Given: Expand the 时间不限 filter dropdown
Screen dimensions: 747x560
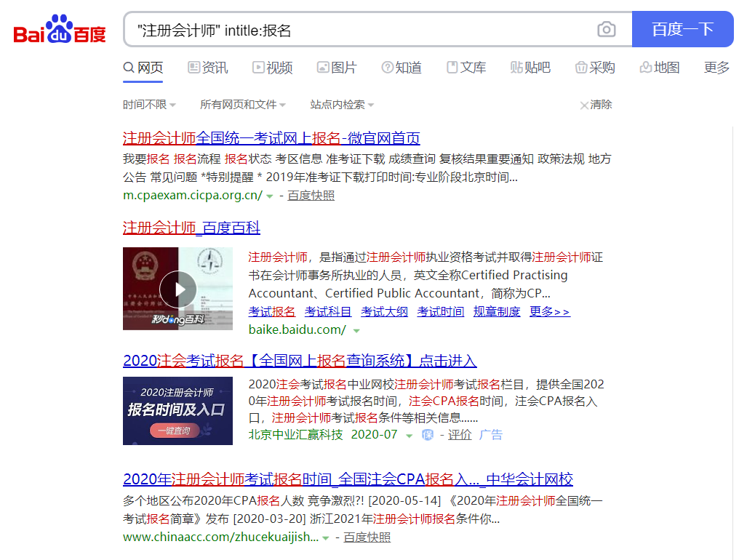Looking at the screenshot, I should (149, 104).
